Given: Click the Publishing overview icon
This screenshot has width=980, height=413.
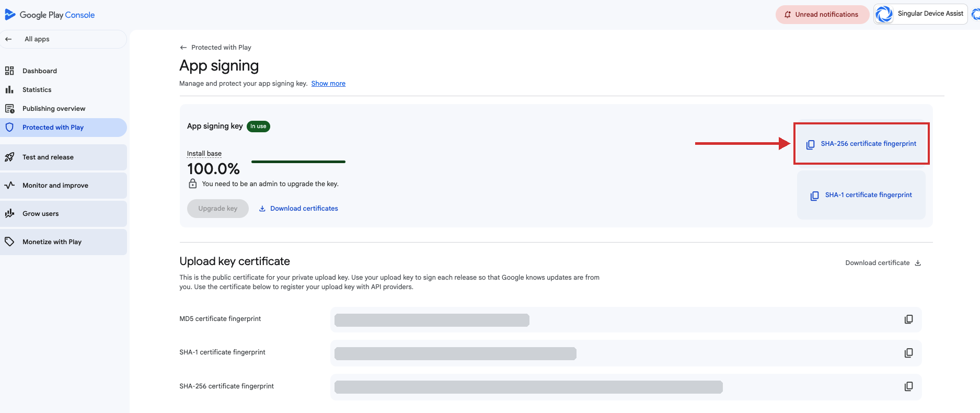Looking at the screenshot, I should 9,108.
